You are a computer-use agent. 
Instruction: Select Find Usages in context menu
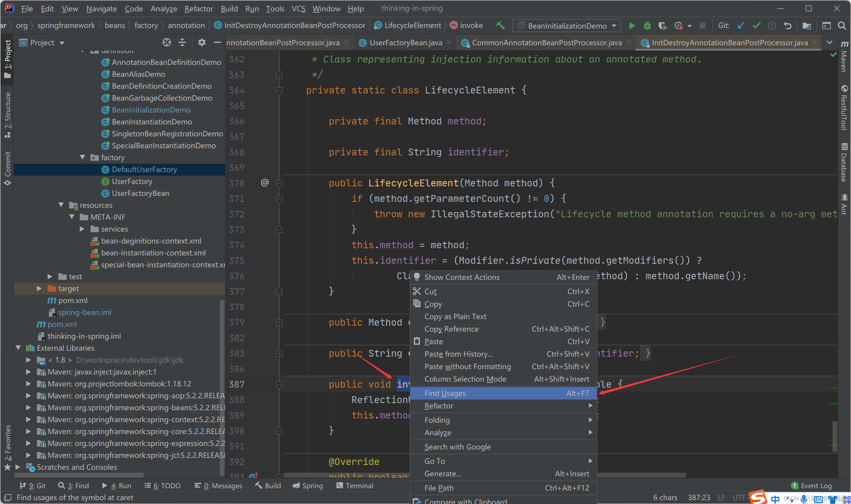[x=445, y=393]
